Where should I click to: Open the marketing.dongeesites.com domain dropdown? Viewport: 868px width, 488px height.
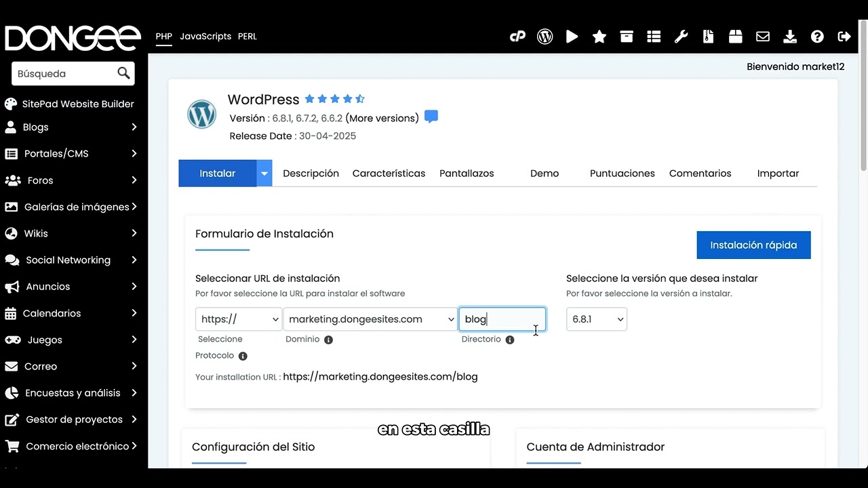370,319
